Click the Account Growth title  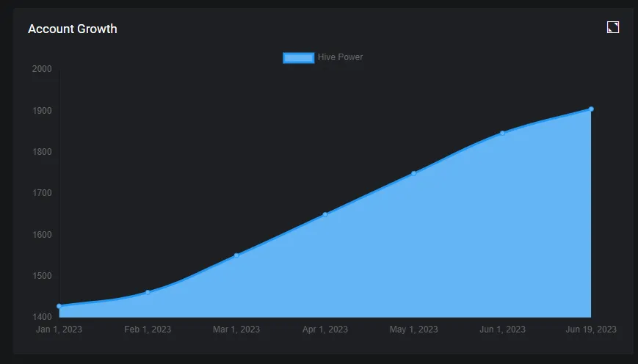tap(73, 29)
